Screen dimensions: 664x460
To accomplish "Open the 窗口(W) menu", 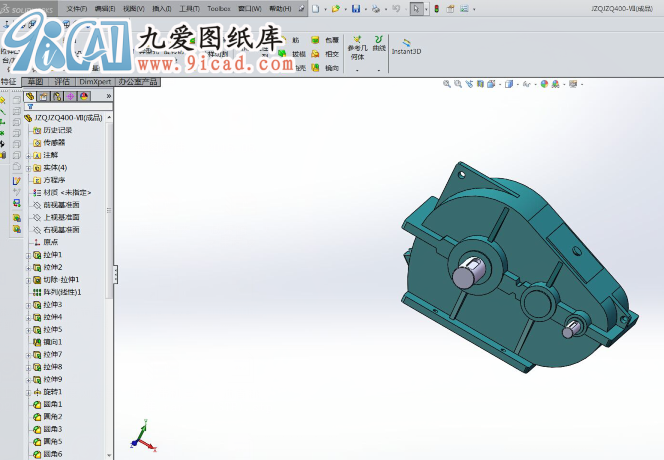I will pyautogui.click(x=250, y=8).
